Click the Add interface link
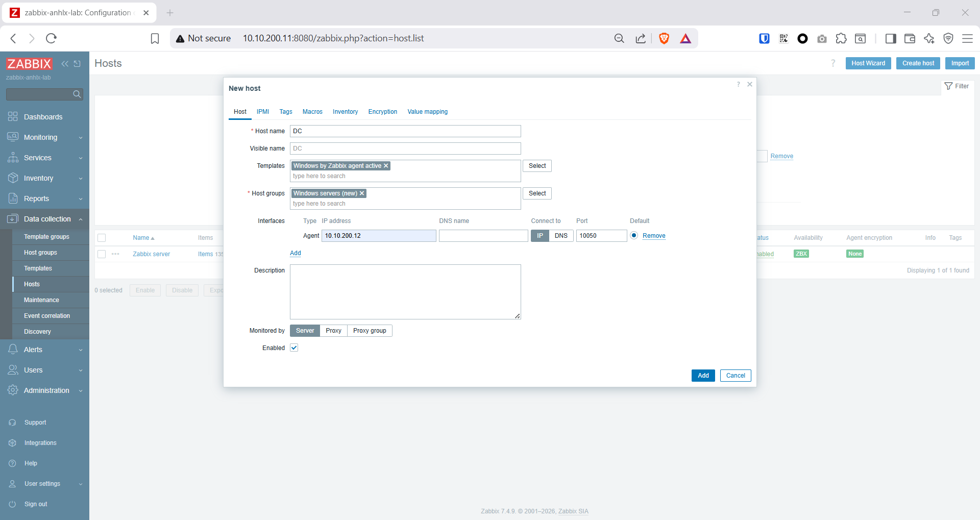 (x=296, y=253)
